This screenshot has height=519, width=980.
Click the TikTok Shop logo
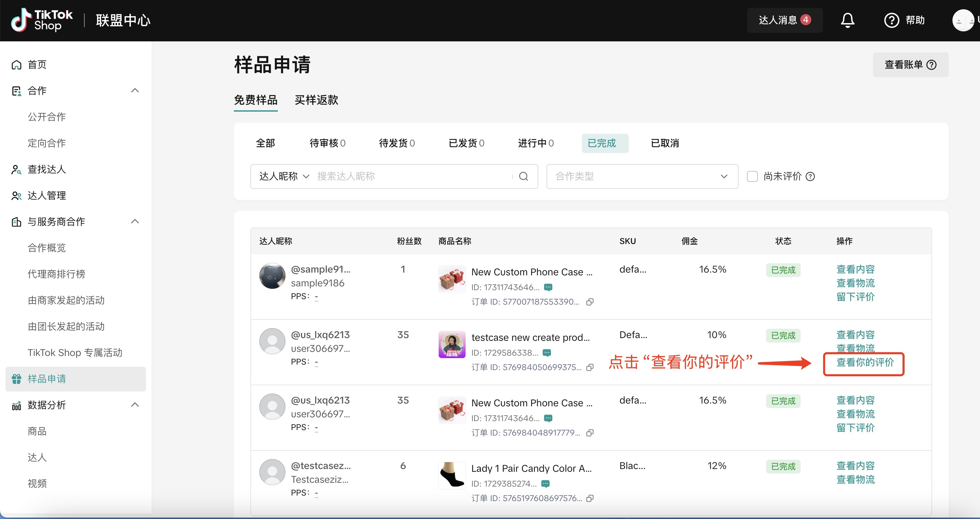[42, 20]
